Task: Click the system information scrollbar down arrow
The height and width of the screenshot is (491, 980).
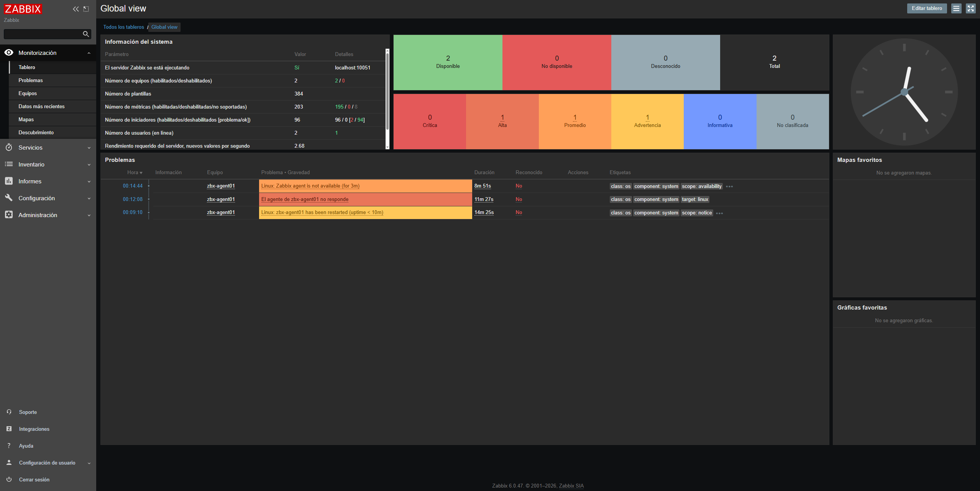Action: pos(387,147)
